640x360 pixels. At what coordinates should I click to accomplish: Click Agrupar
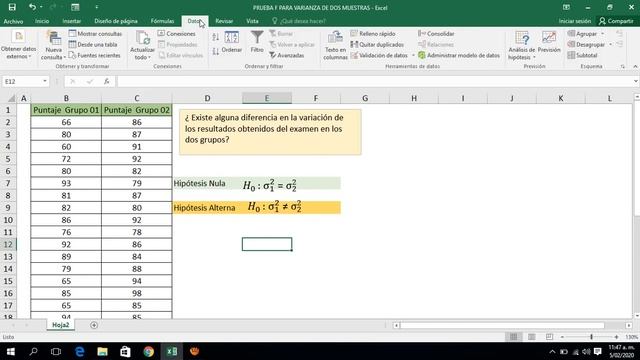[x=582, y=33]
